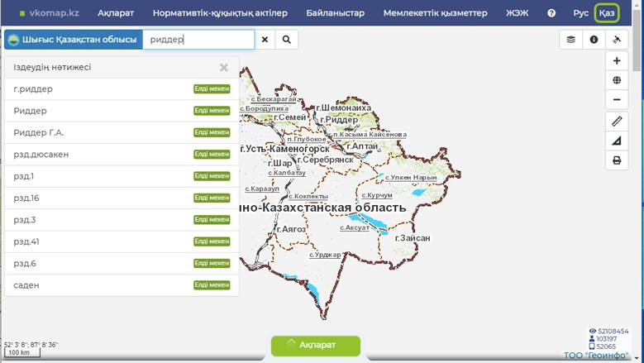Zoom in using the plus button
This screenshot has width=644, height=363.
click(617, 61)
